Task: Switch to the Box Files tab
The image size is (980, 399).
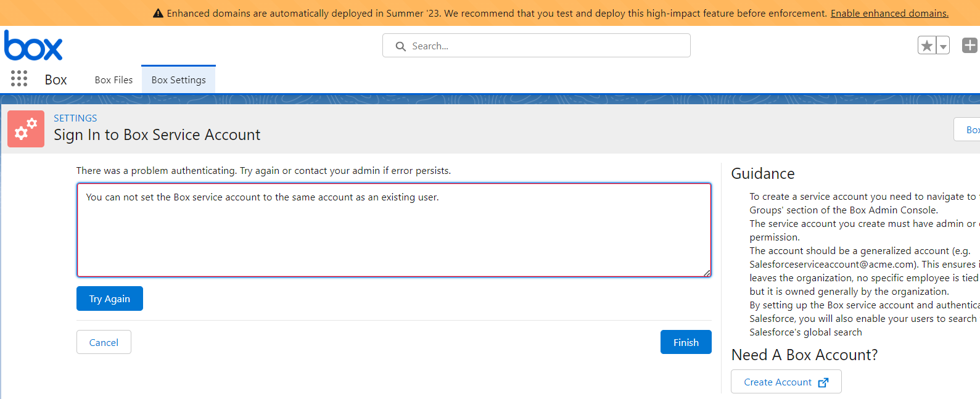Action: pos(113,80)
